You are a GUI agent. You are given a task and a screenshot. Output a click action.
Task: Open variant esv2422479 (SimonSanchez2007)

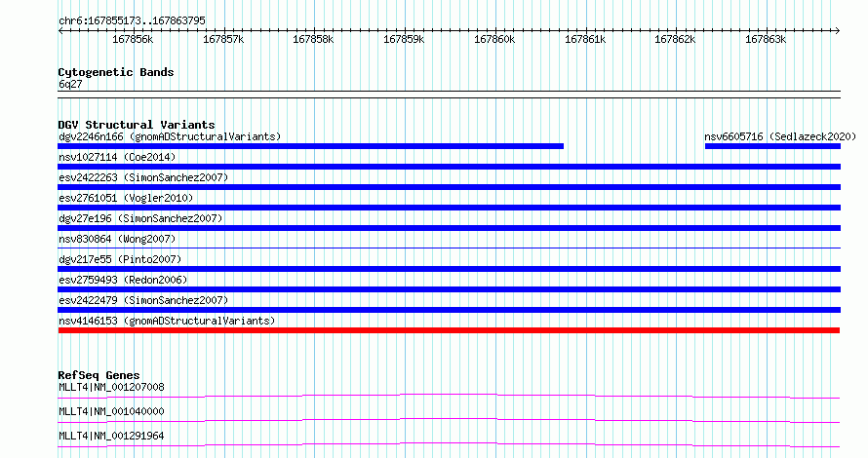point(143,300)
